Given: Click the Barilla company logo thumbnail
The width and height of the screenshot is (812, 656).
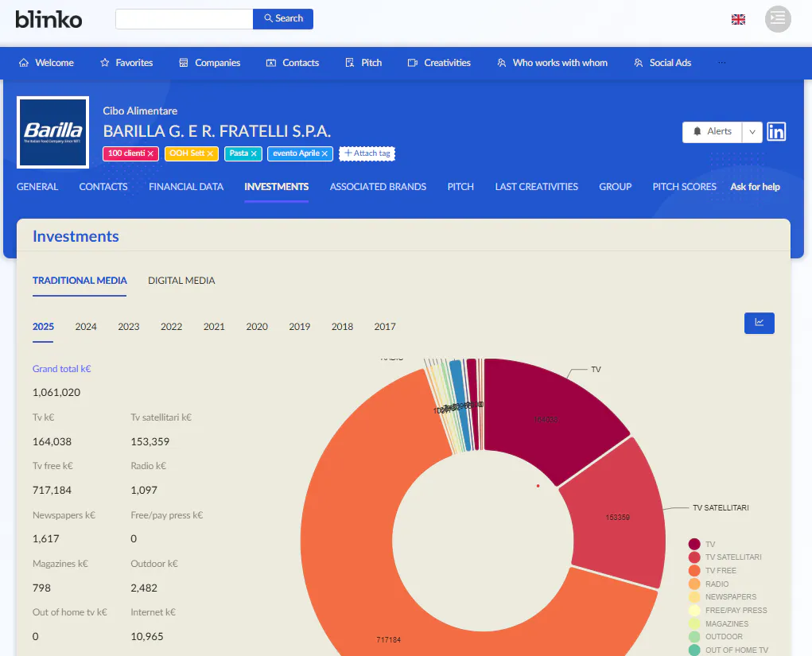Looking at the screenshot, I should point(52,133).
